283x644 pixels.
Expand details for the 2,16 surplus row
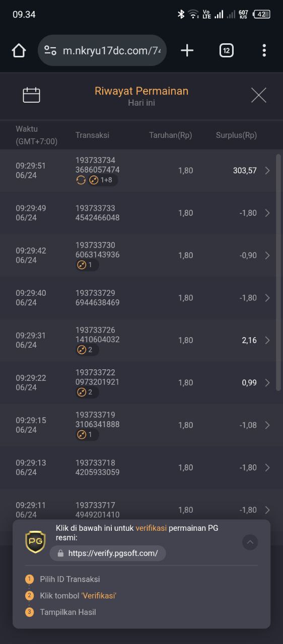click(x=267, y=340)
